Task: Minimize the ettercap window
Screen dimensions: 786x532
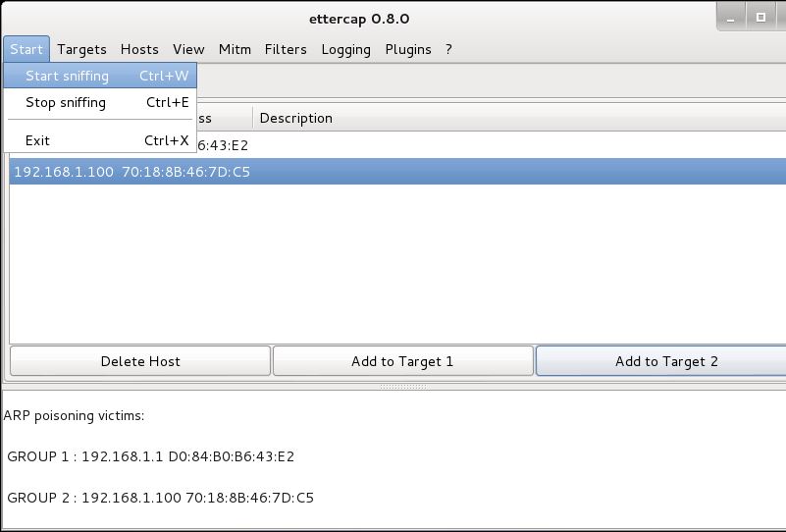Action: 731,18
